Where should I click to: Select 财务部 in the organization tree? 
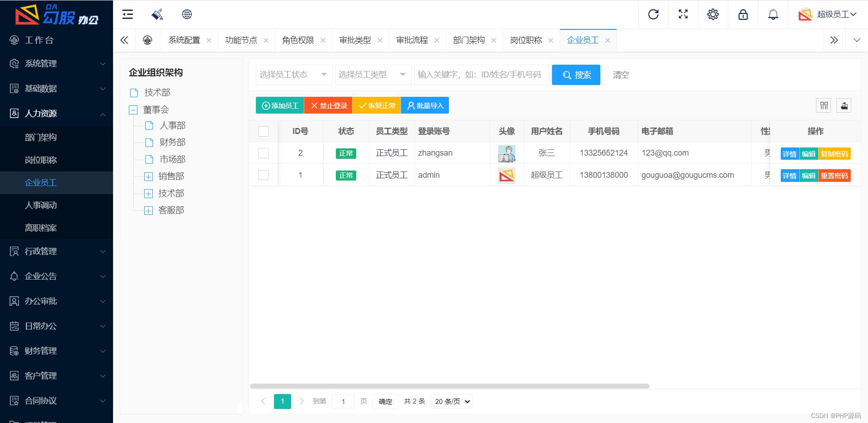(x=172, y=143)
